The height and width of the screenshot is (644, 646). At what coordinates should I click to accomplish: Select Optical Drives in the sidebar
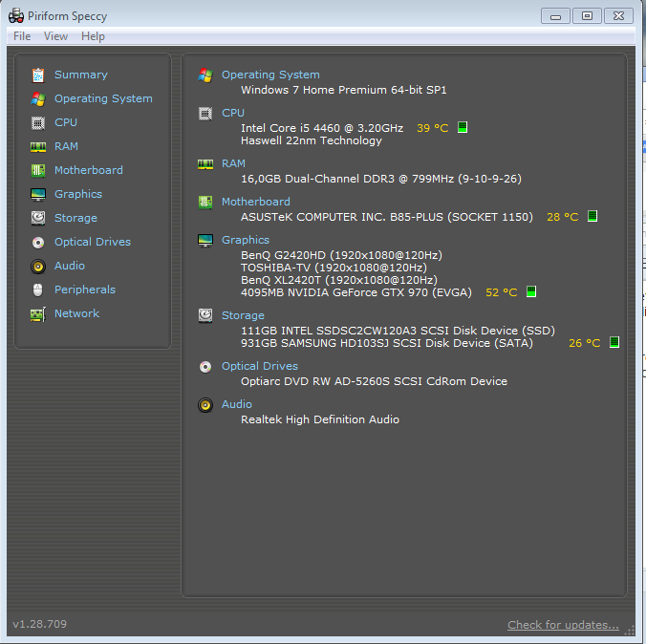point(93,243)
